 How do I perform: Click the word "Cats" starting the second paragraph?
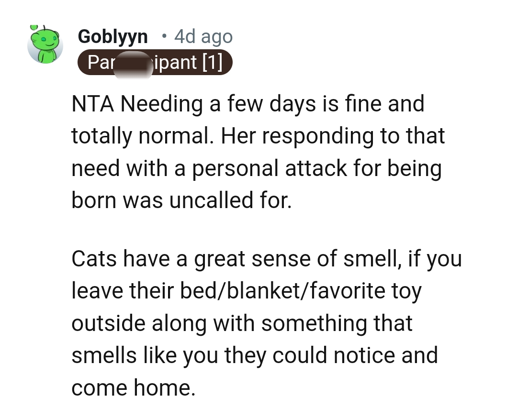(91, 258)
